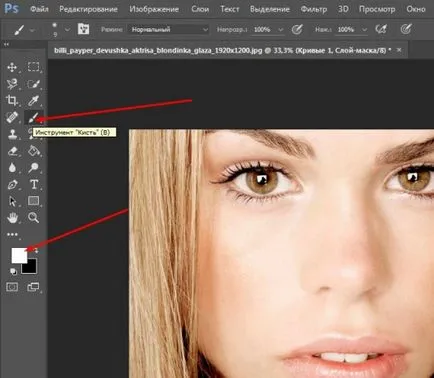Change the screen mode
Viewport: 434px width, 378px height.
(x=33, y=287)
